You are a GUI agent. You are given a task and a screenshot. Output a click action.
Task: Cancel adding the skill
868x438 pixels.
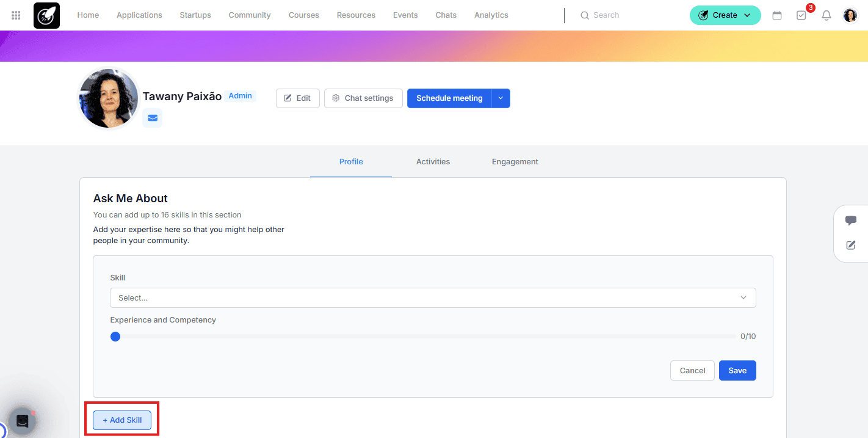click(x=692, y=371)
